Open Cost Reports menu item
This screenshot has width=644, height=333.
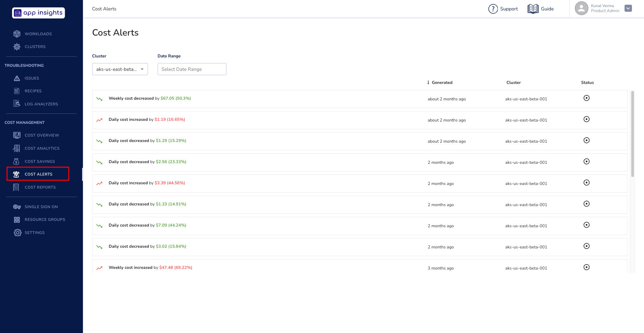click(40, 187)
